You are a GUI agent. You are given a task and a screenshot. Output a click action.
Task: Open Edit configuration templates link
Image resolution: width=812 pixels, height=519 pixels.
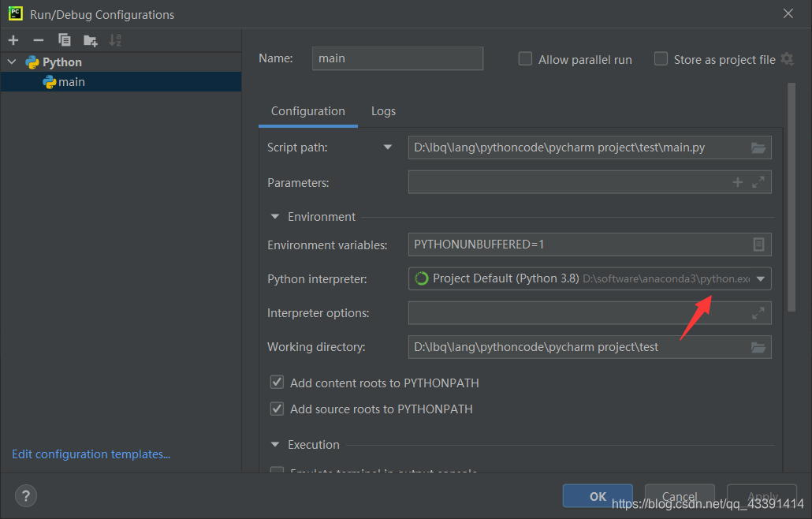(x=91, y=454)
